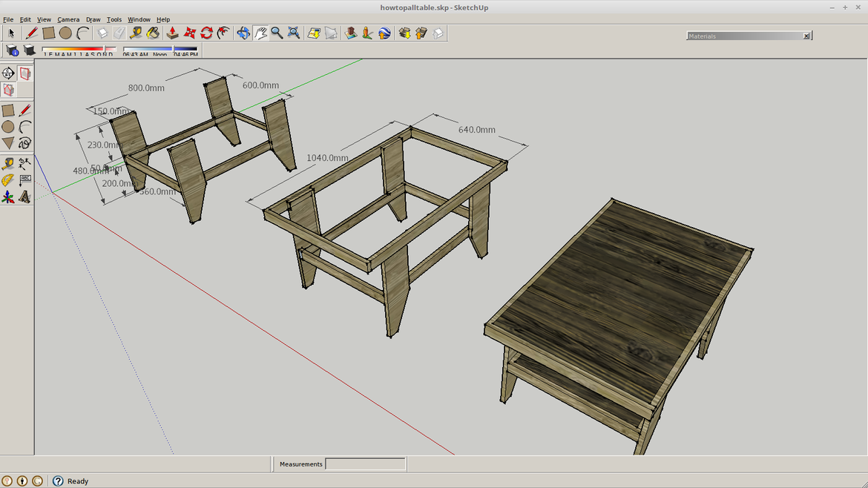Expand the Tools menu

tap(114, 19)
